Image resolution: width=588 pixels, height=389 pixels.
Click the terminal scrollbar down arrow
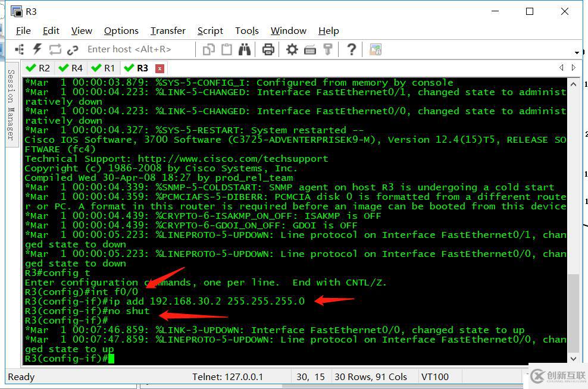[573, 359]
